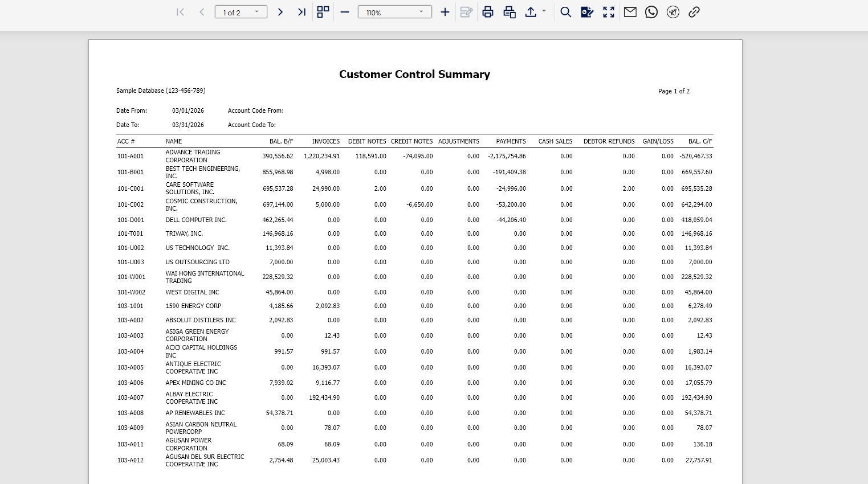868x484 pixels.
Task: Send report via email envelope icon
Action: (x=630, y=12)
